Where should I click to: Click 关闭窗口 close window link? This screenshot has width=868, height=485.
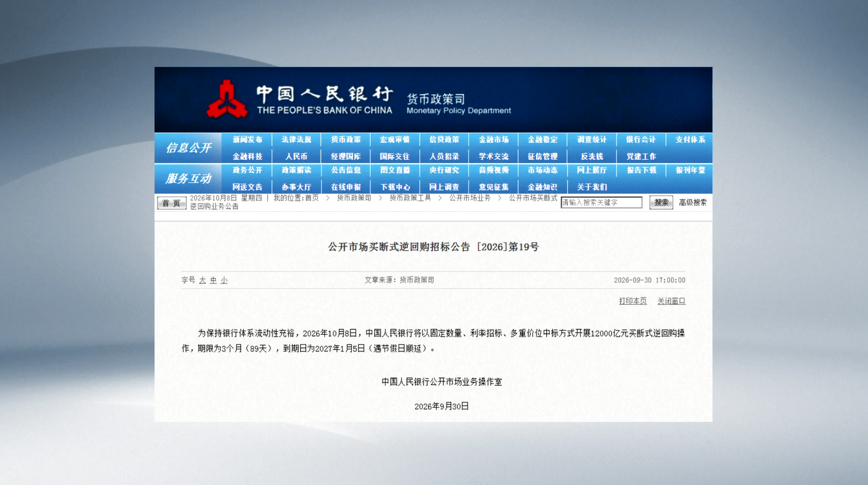coord(672,301)
